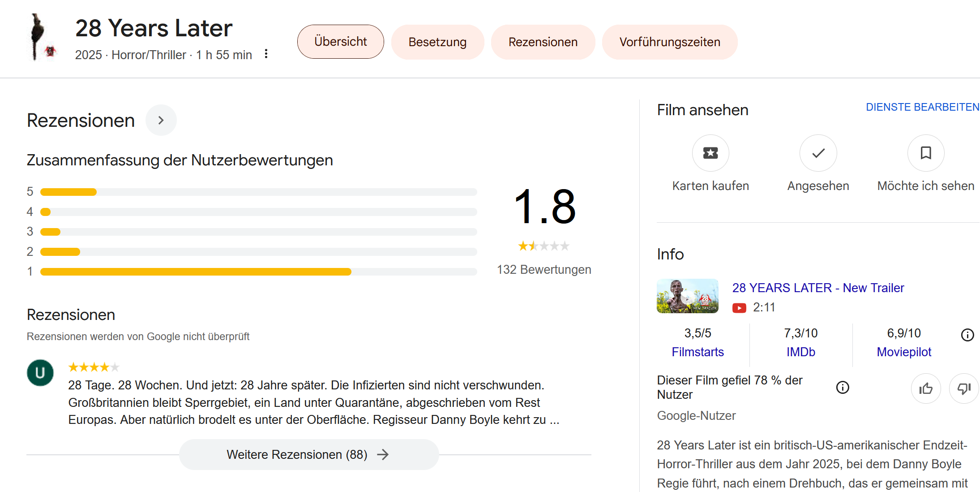Click info icon beside 78 % der Nutzer
Viewport: 980px width, 492px height.
tap(843, 387)
